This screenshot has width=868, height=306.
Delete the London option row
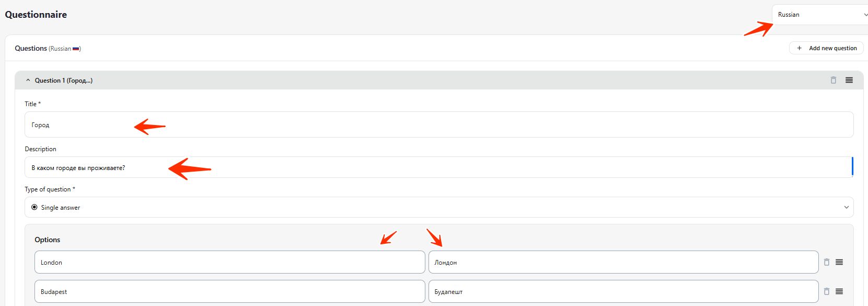pos(826,262)
